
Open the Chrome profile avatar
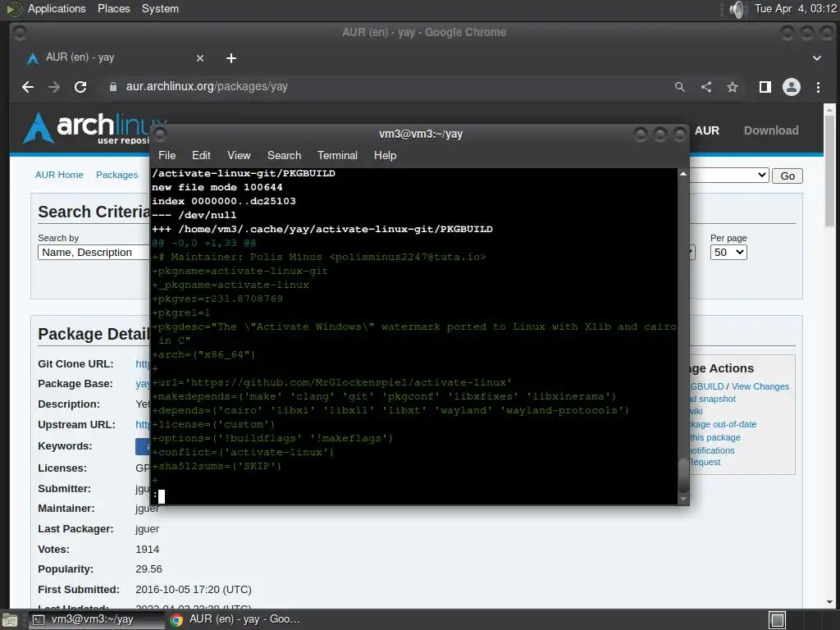[x=792, y=87]
